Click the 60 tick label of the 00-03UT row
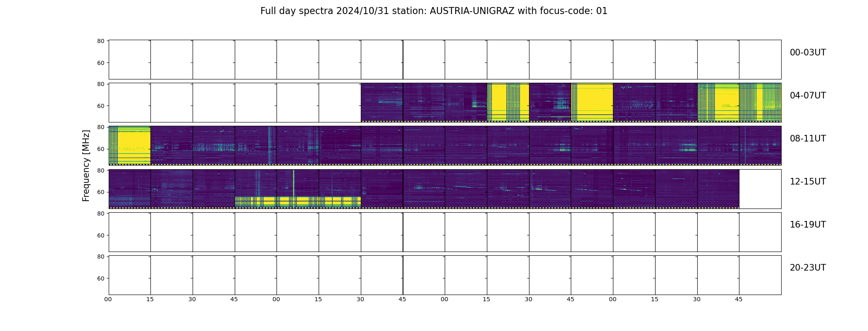The width and height of the screenshot is (868, 331). [100, 63]
